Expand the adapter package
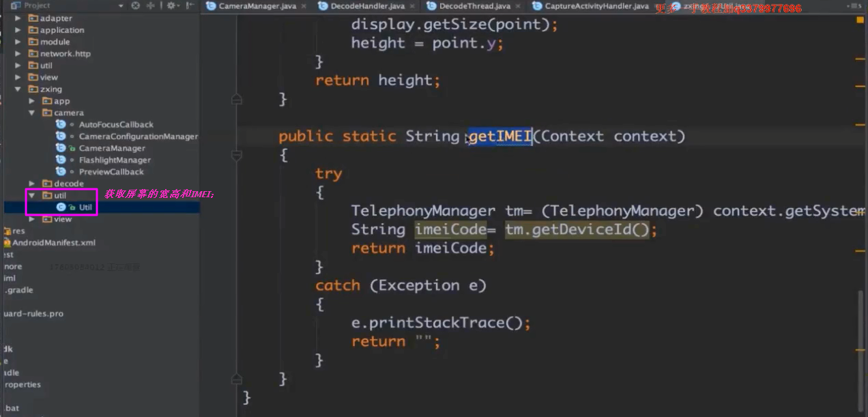The height and width of the screenshot is (417, 868). (18, 18)
